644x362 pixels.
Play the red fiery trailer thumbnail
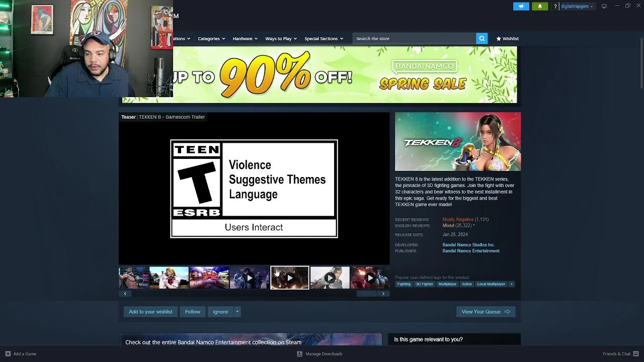click(370, 278)
